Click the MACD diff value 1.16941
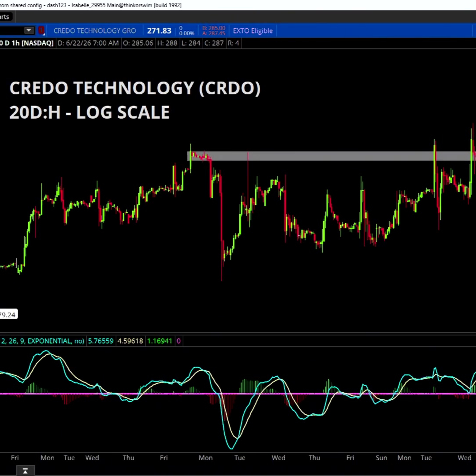Viewport: 476px width, 476px height. [159, 341]
